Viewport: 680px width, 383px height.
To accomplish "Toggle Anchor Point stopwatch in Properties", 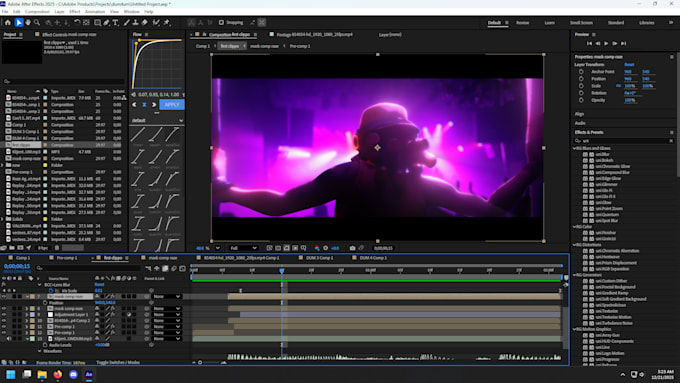I will (581, 72).
